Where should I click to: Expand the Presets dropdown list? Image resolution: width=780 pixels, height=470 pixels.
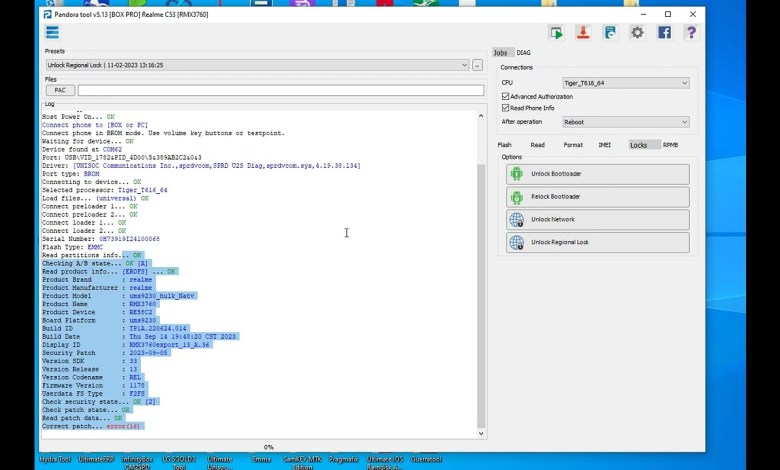pos(464,65)
